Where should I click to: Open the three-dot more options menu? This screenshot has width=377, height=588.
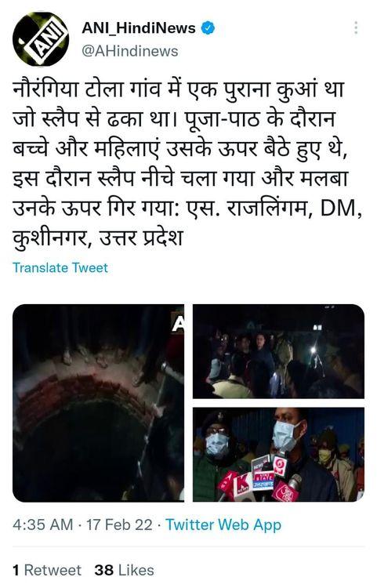[356, 28]
